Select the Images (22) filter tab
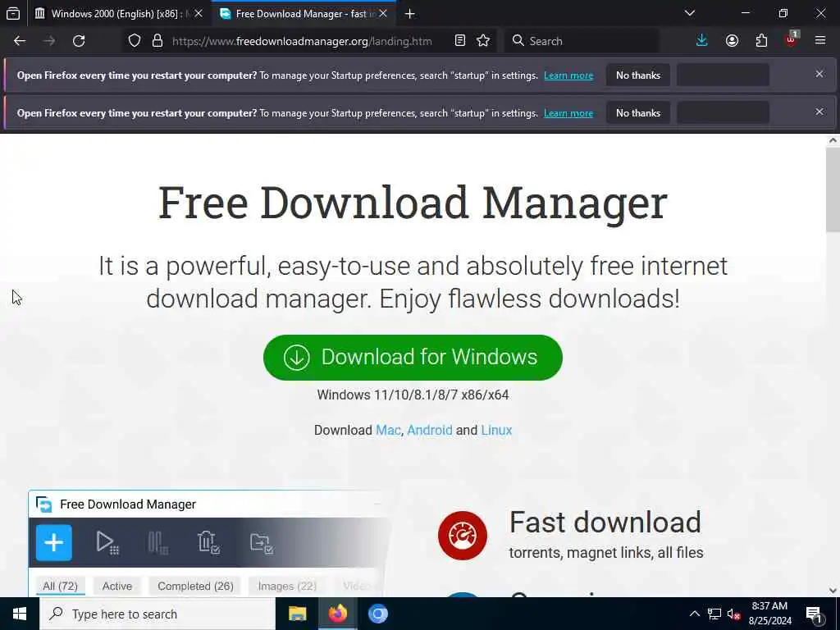The image size is (840, 630). coord(287,586)
